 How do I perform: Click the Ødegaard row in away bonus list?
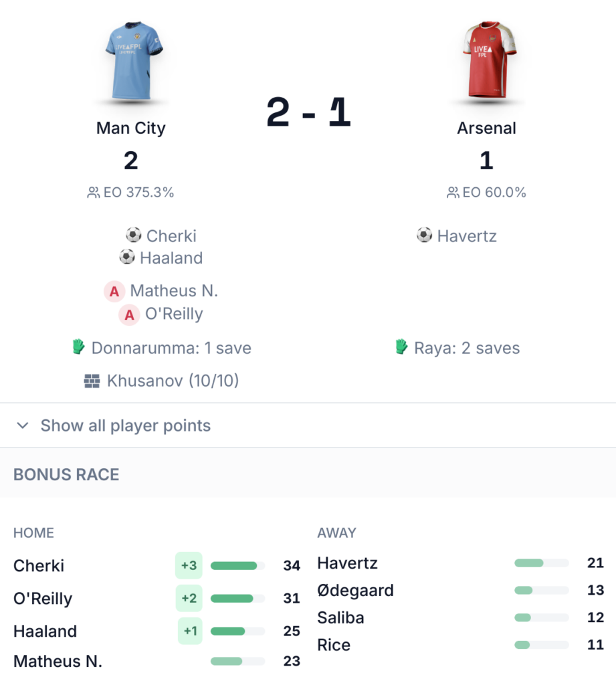point(355,591)
